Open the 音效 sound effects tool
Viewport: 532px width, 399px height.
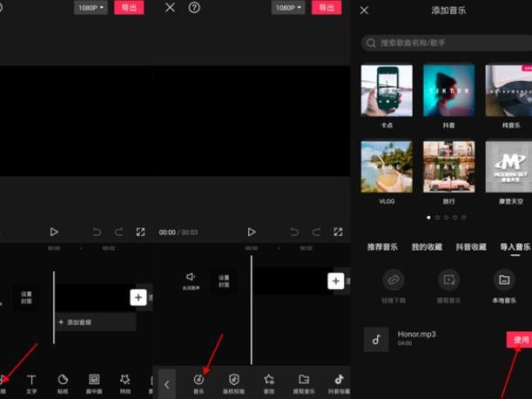click(x=270, y=383)
